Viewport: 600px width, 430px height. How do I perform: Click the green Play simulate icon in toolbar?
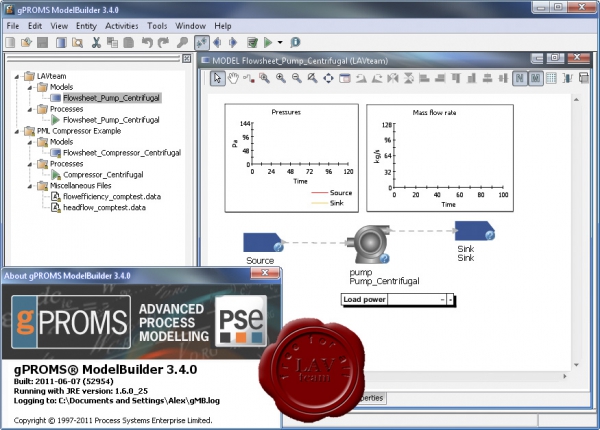[268, 42]
